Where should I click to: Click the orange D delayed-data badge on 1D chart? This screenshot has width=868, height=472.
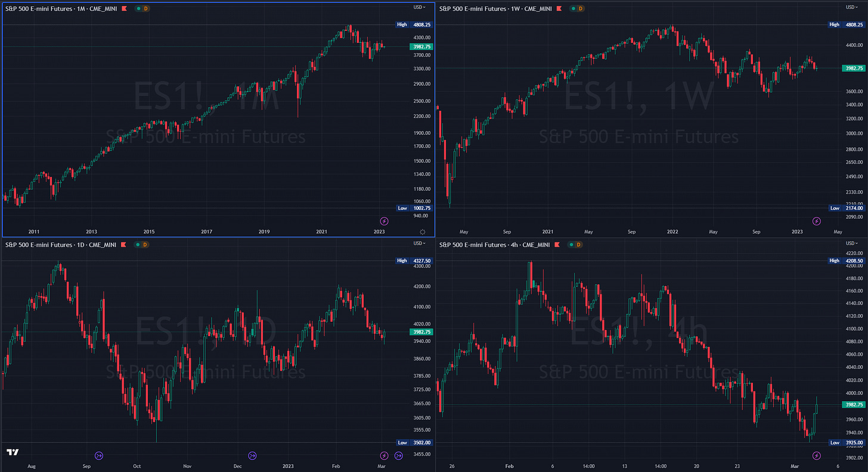[146, 244]
